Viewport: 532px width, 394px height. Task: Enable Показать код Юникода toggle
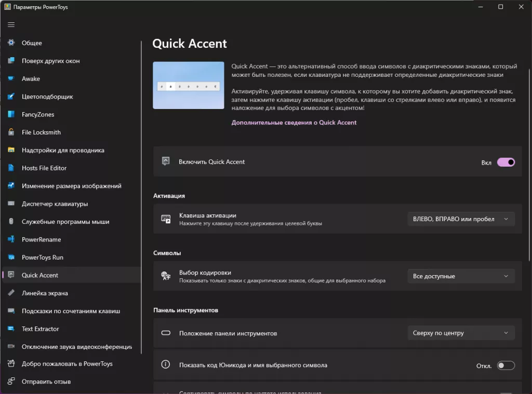click(x=506, y=365)
